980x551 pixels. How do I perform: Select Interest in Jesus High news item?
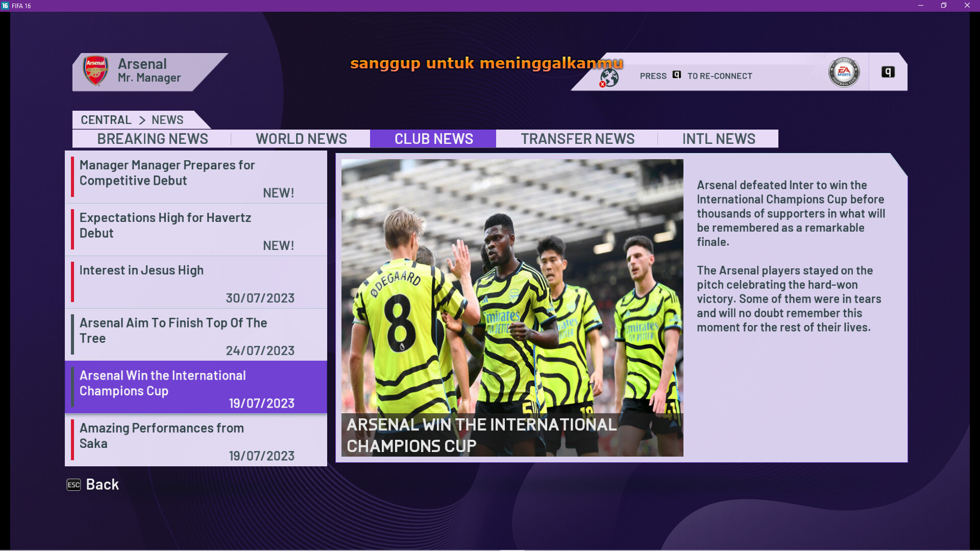click(x=196, y=282)
